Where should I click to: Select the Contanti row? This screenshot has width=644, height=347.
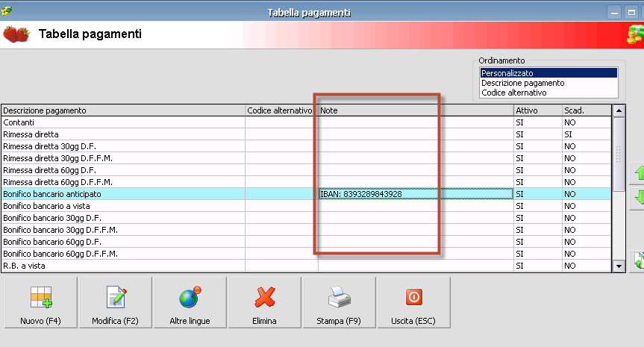coord(306,122)
